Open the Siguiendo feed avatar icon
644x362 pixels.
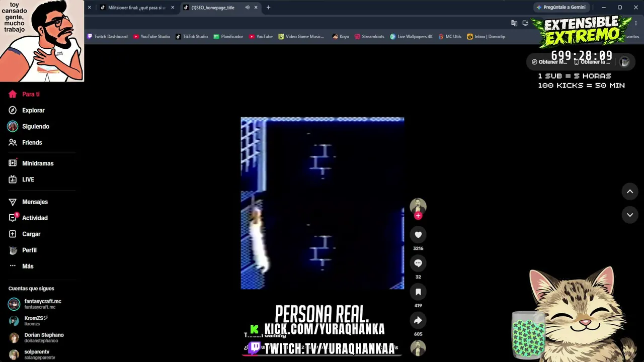(x=13, y=126)
